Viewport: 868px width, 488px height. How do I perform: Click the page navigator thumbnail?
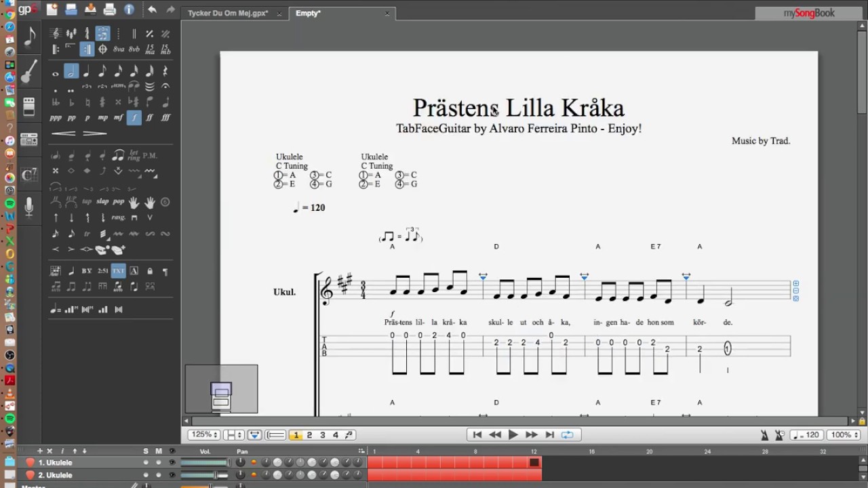click(221, 389)
